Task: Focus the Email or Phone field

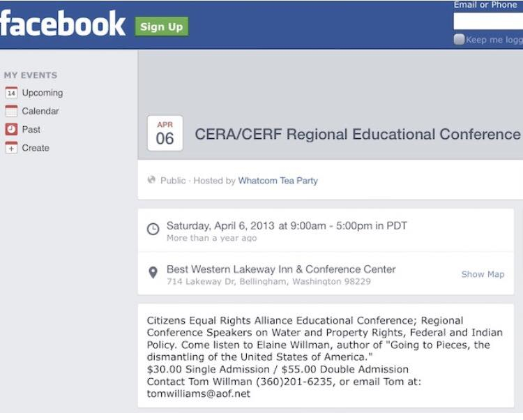Action: pos(488,22)
